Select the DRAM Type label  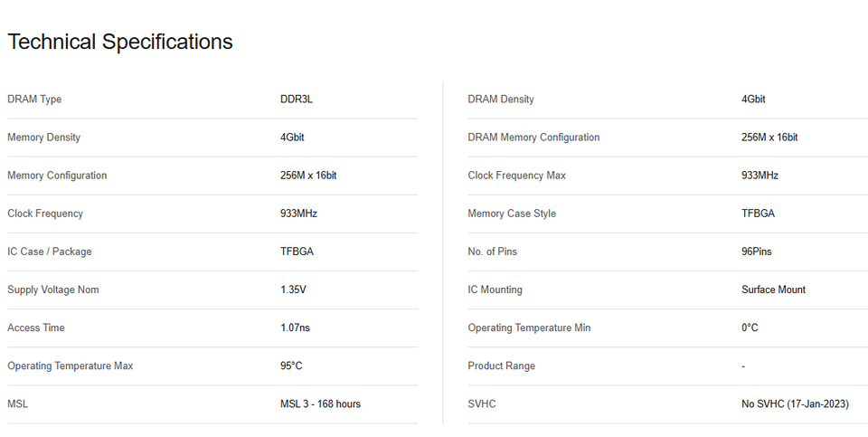[x=34, y=100]
